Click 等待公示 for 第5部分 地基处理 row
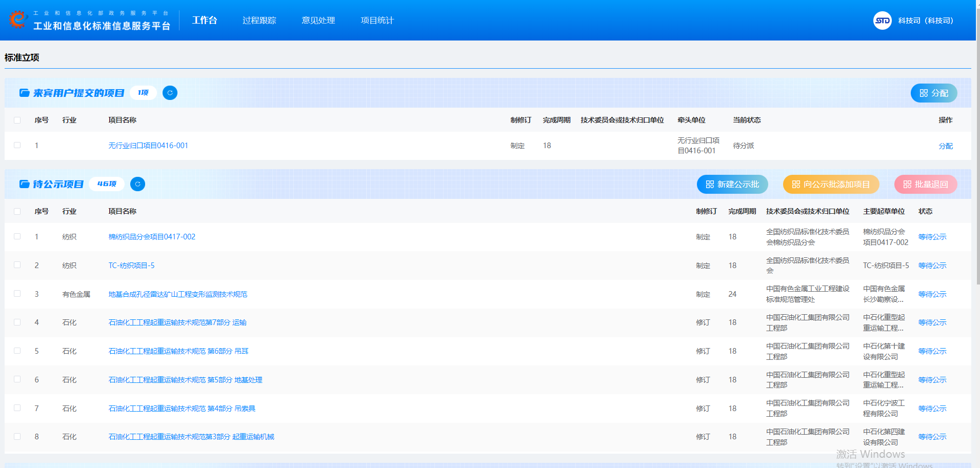This screenshot has height=468, width=980. coord(932,380)
